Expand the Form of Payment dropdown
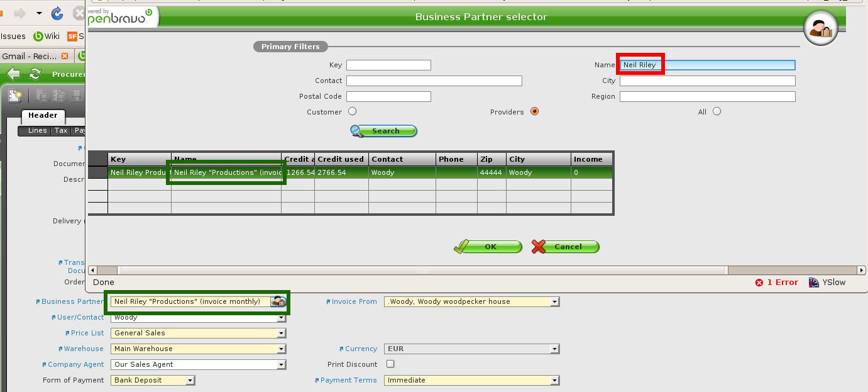The height and width of the screenshot is (392, 868). (x=190, y=380)
